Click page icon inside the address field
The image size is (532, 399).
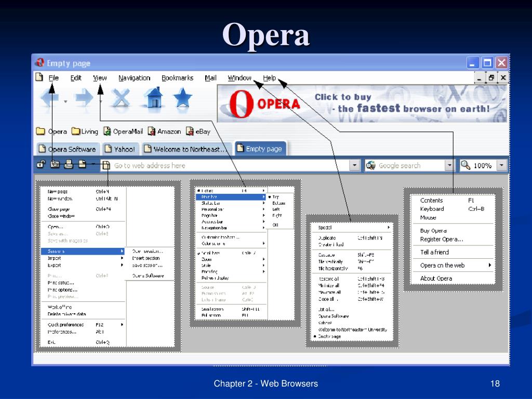coord(106,165)
